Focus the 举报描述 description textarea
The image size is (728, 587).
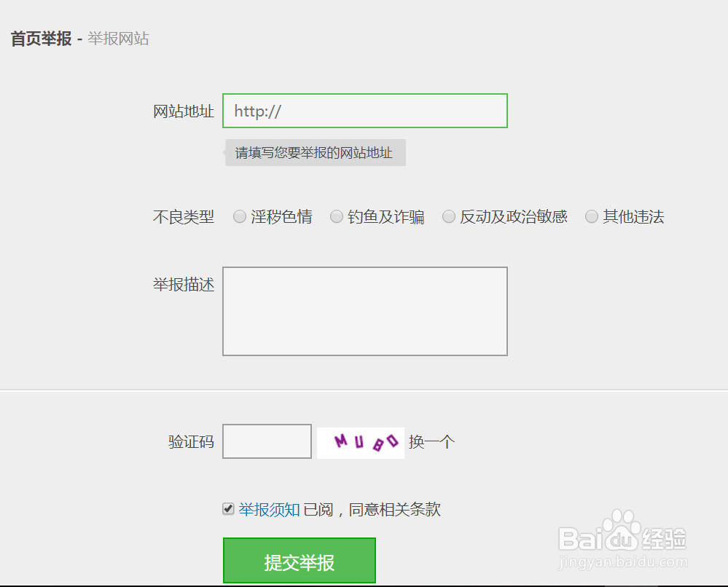364,310
